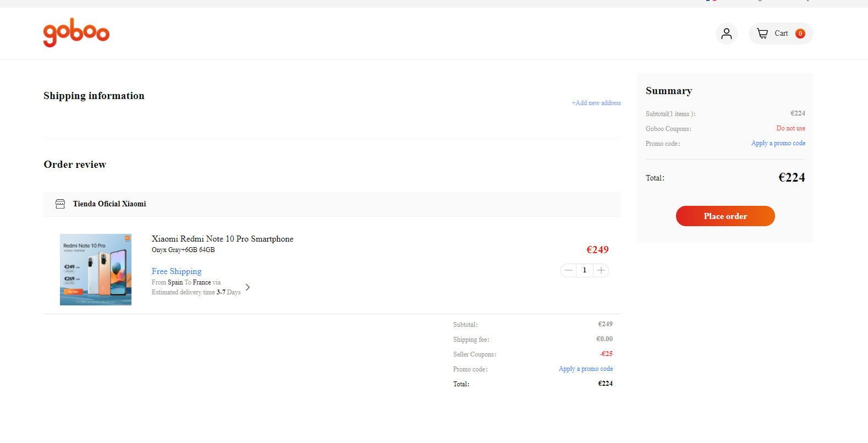This screenshot has width=868, height=443.
Task: Click the +Add new address link
Action: [x=596, y=103]
